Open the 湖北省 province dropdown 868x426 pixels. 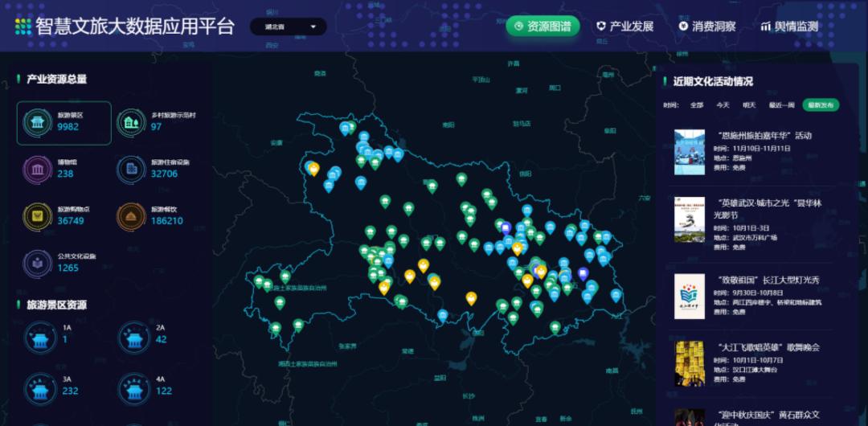(289, 27)
